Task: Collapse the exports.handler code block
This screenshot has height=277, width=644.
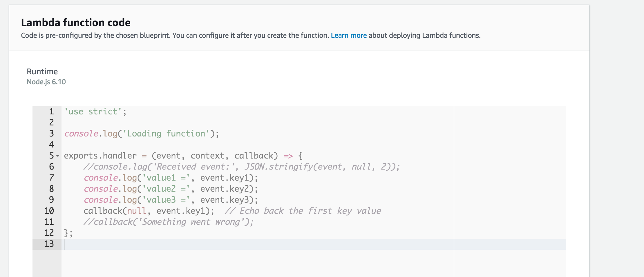Action: coord(58,156)
